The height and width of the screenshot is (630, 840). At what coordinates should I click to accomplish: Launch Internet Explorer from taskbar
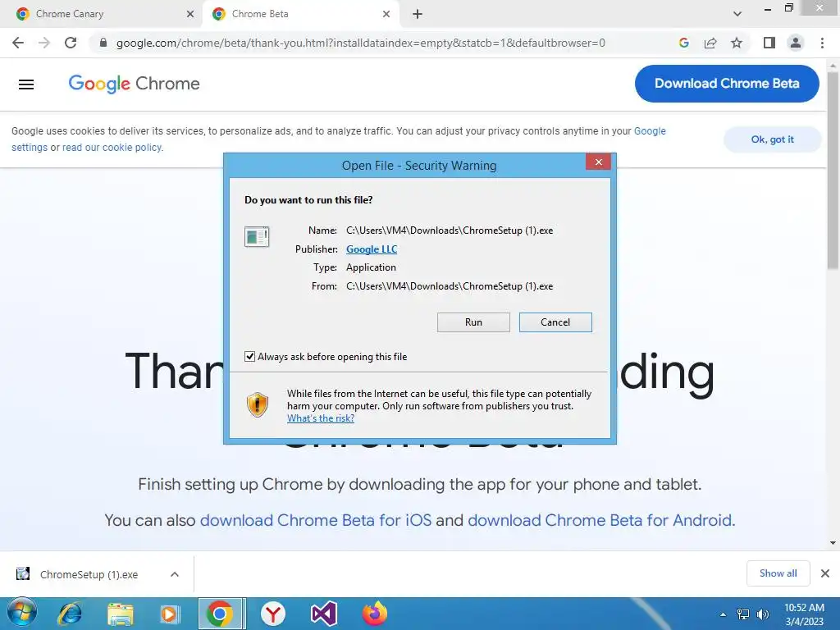click(x=70, y=614)
